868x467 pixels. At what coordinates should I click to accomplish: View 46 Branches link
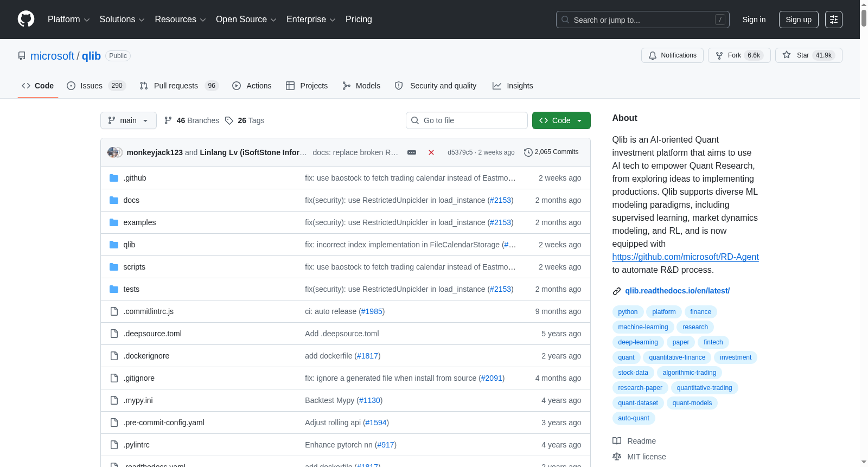tap(192, 120)
